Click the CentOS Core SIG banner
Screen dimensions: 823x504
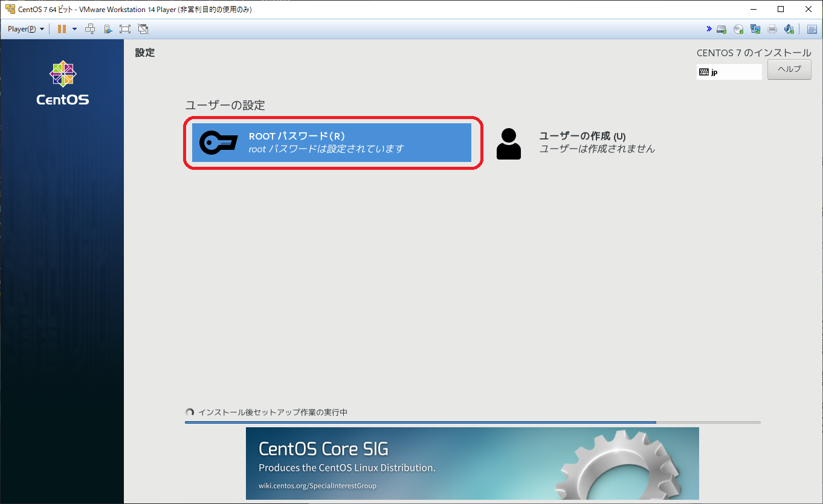click(473, 464)
